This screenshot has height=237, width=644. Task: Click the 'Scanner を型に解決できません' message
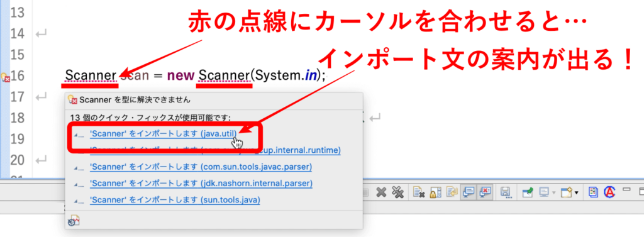point(135,100)
